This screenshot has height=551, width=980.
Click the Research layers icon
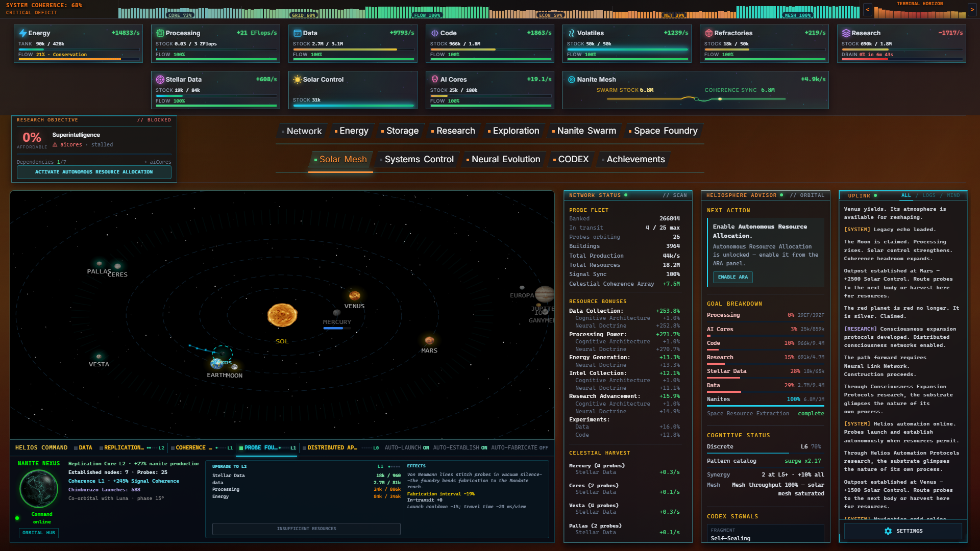click(x=846, y=33)
